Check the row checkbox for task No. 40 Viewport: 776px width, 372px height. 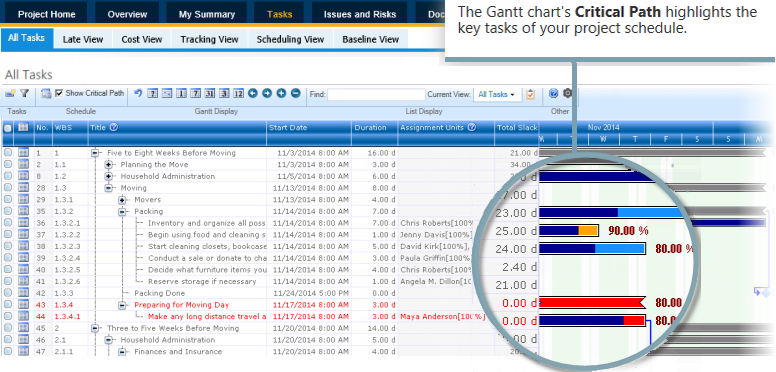[x=8, y=270]
